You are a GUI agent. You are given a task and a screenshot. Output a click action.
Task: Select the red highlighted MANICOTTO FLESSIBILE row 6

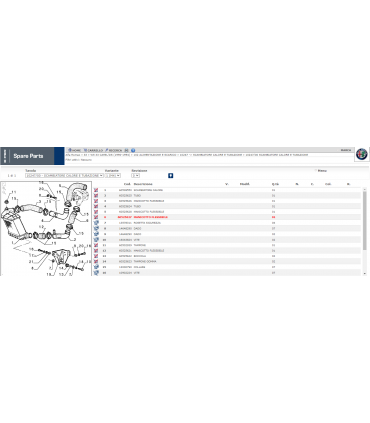pyautogui.click(x=227, y=217)
